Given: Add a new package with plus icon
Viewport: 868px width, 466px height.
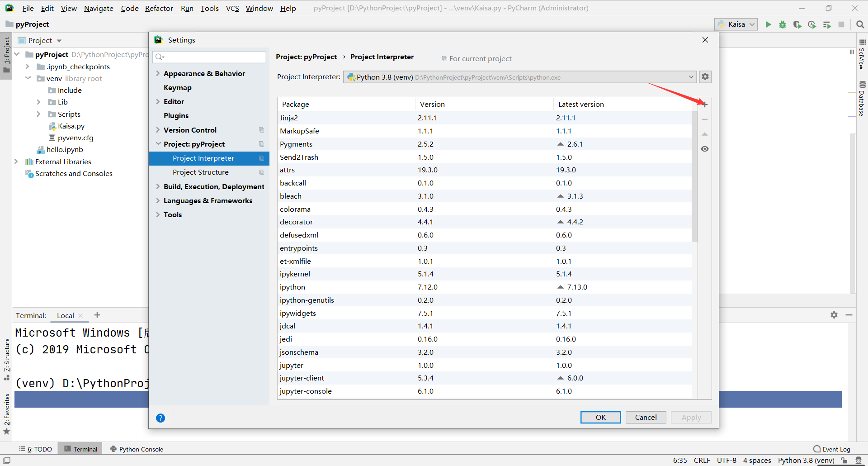Looking at the screenshot, I should pos(705,105).
